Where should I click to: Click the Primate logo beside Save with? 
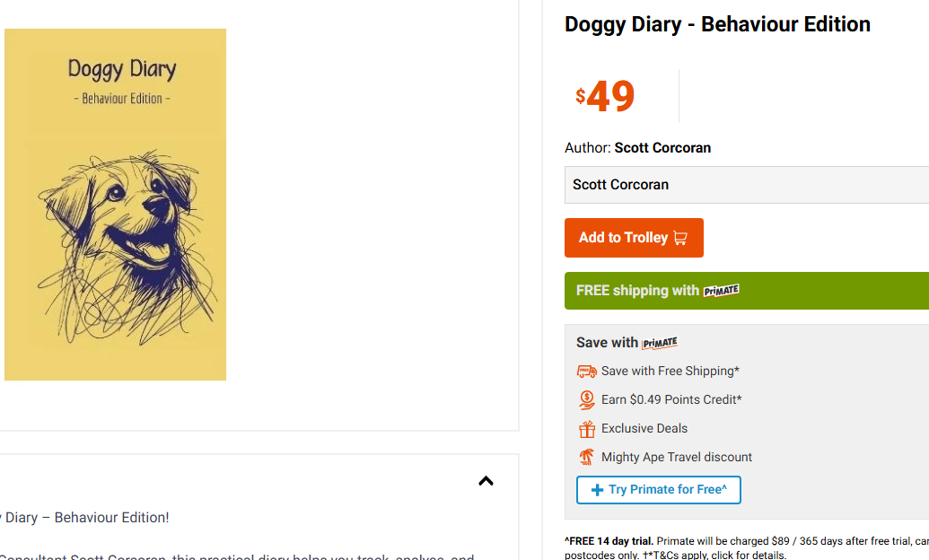point(660,343)
